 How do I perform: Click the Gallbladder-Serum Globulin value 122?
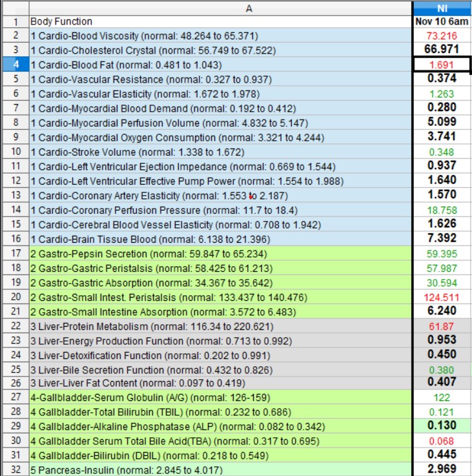pyautogui.click(x=442, y=398)
